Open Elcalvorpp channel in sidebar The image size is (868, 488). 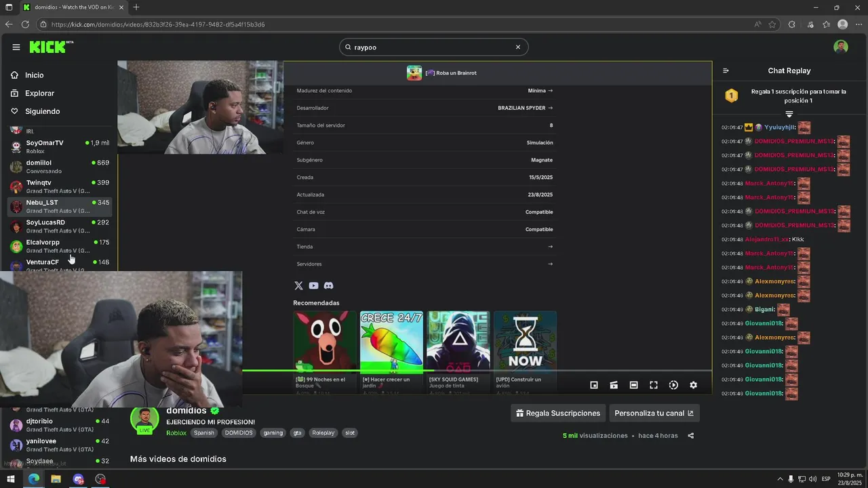[x=60, y=246]
